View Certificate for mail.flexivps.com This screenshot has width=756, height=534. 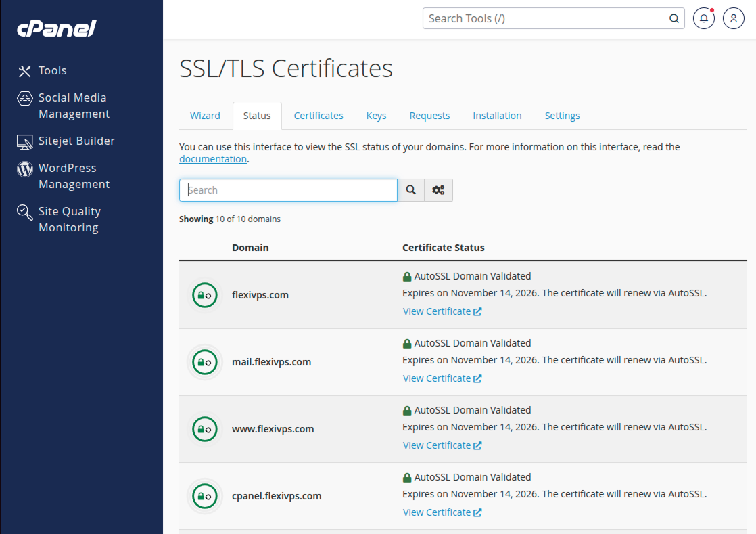point(442,378)
